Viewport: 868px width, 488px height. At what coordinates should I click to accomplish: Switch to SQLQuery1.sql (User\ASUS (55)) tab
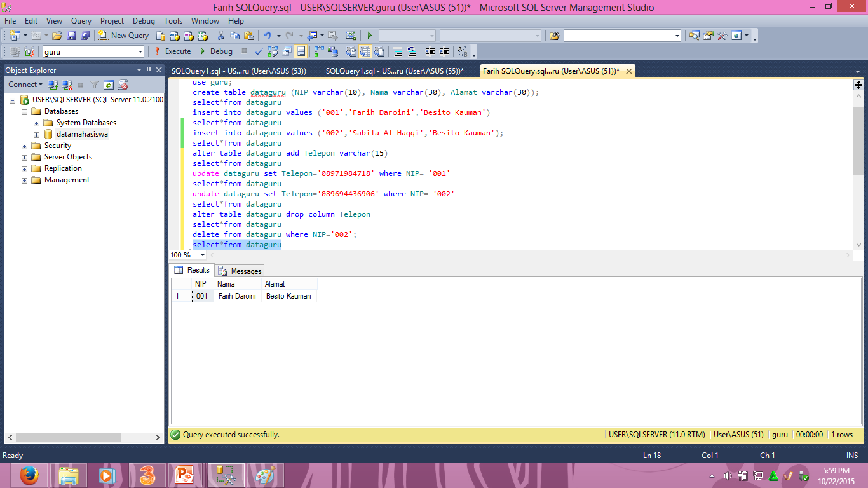(x=395, y=71)
